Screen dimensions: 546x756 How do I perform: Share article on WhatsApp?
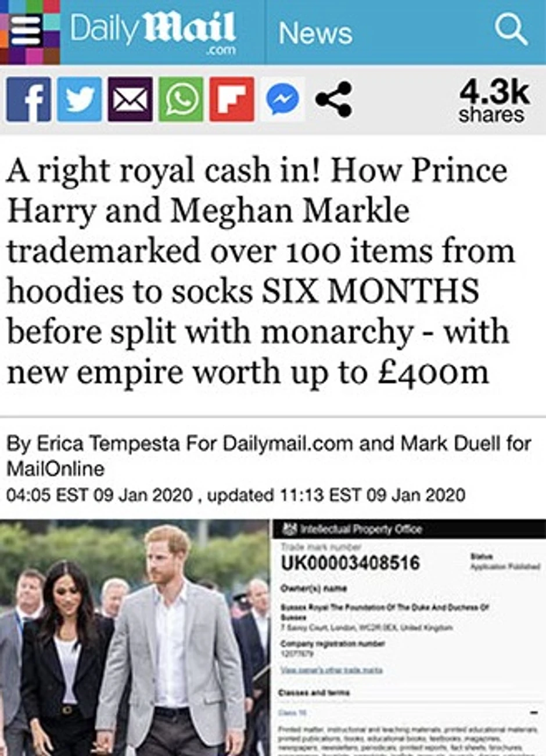(181, 99)
